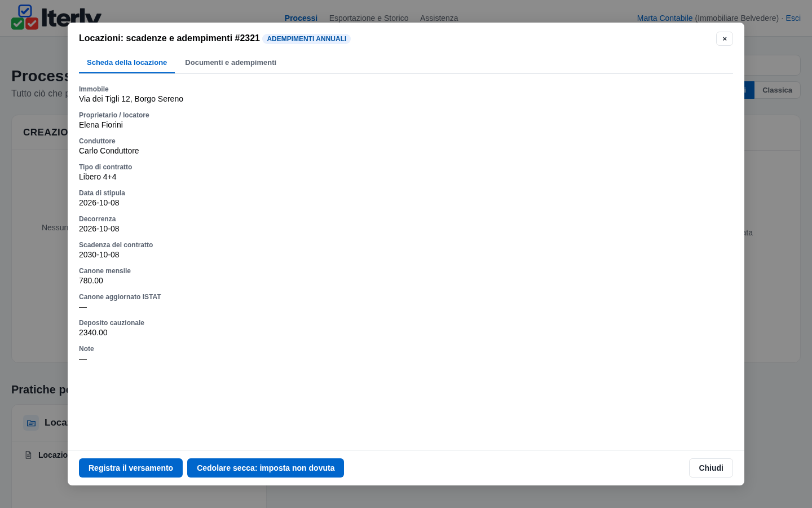Click the ADEMPIMENTI ANNUALI badge
The image size is (812, 508).
[307, 39]
